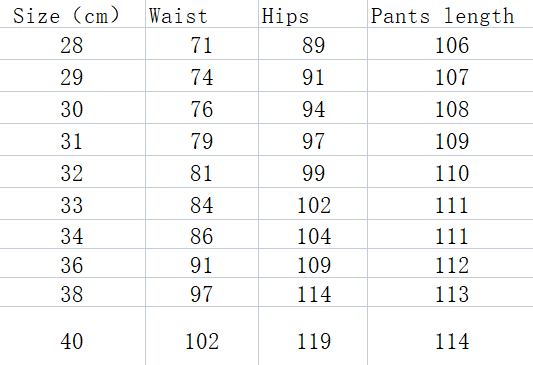The image size is (533, 365).
Task: Select pants length 112 cell
Action: [x=450, y=263]
